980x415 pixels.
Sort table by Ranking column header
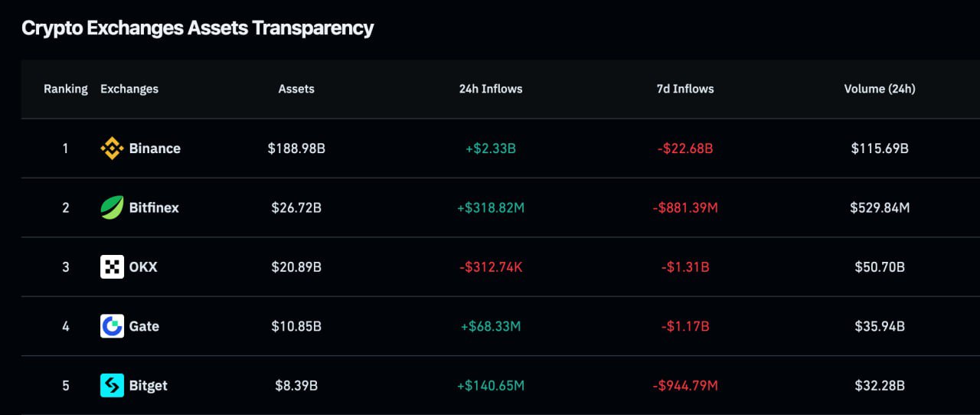pyautogui.click(x=66, y=89)
